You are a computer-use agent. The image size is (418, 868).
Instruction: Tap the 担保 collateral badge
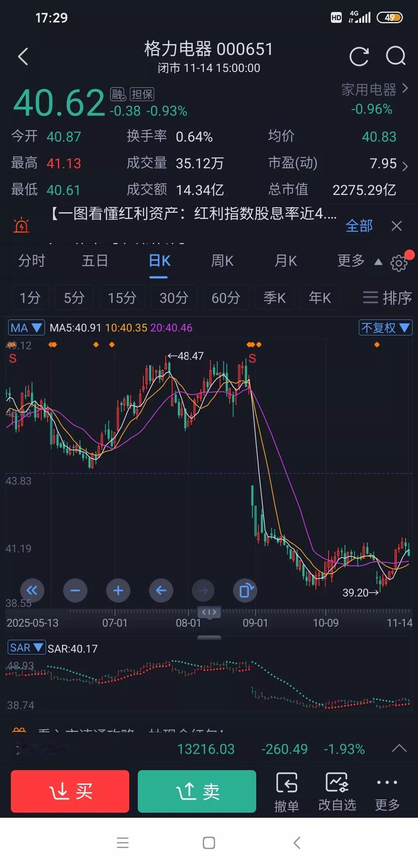[142, 94]
